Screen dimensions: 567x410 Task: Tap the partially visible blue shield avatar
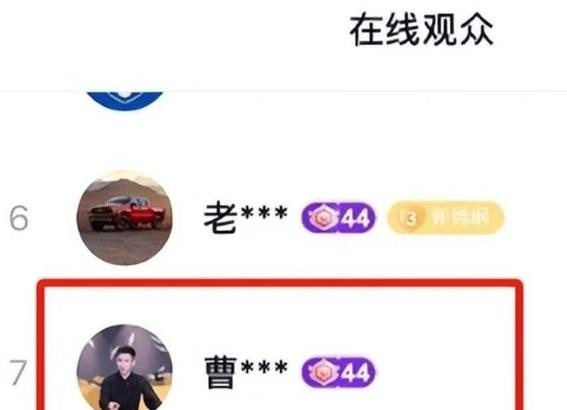(125, 101)
